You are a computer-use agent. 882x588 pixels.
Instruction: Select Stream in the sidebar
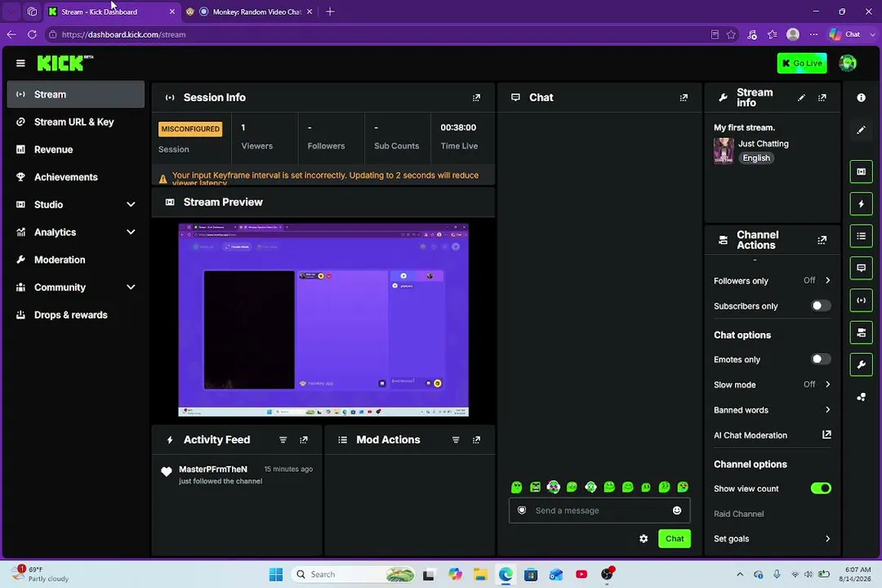coord(75,94)
